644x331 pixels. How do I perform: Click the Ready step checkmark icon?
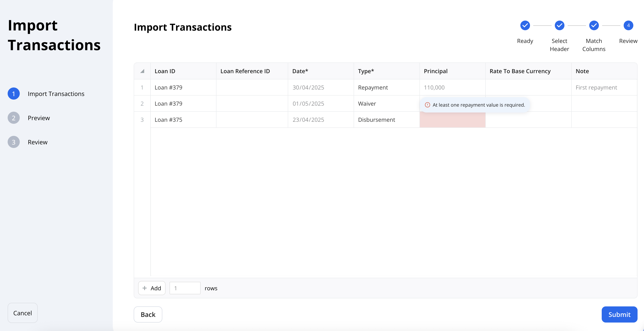525,25
